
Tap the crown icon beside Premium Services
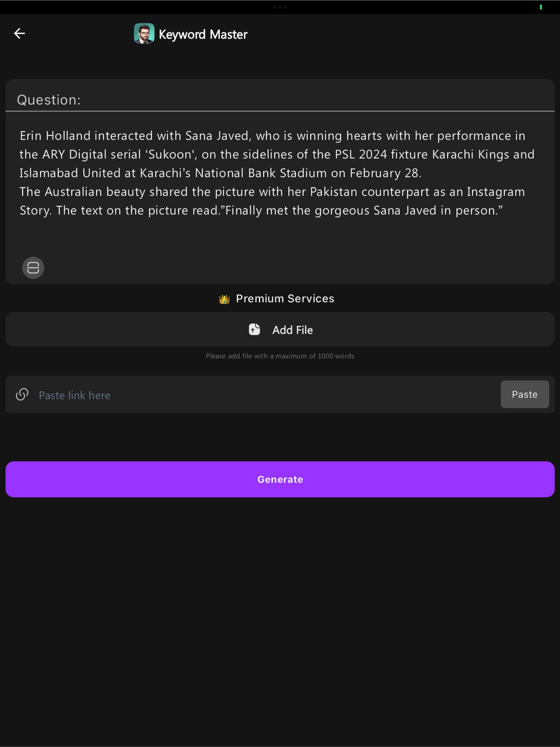click(x=224, y=298)
